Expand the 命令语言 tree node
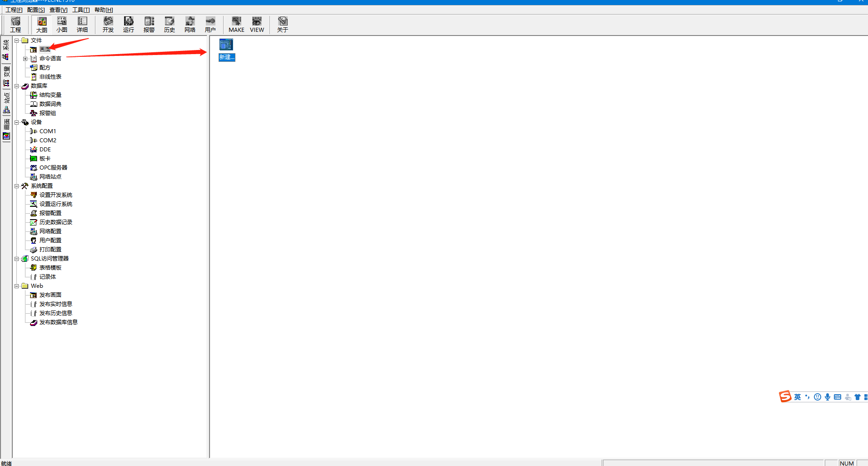The width and height of the screenshot is (868, 466). (25, 59)
